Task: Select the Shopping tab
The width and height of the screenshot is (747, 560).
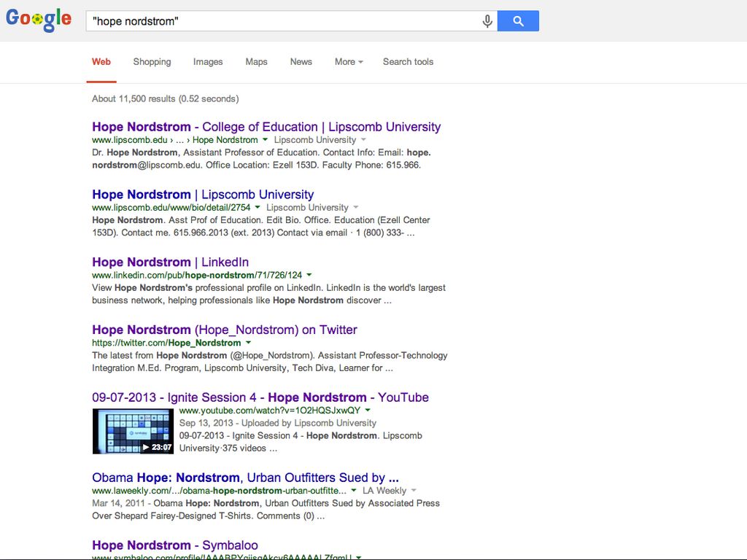Action: tap(152, 62)
